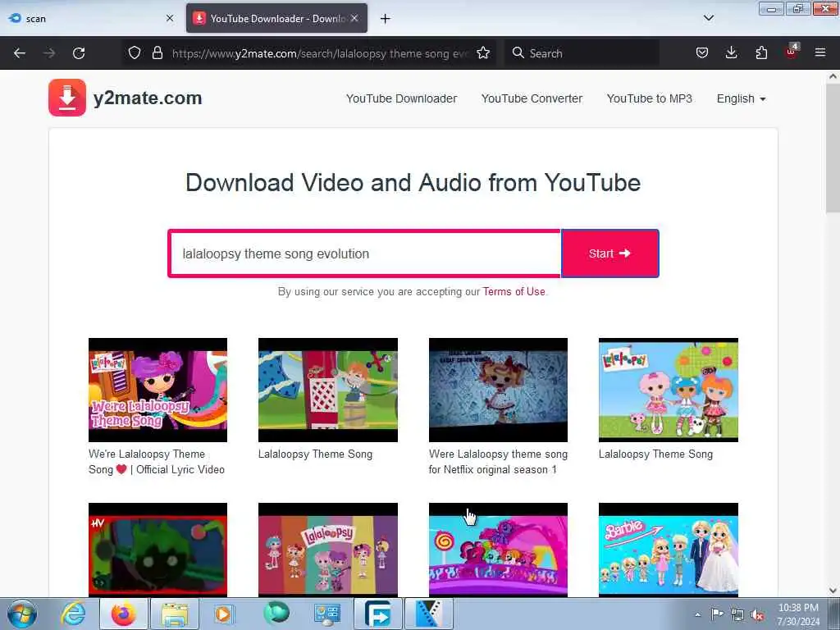Click the Start convert button

click(609, 253)
